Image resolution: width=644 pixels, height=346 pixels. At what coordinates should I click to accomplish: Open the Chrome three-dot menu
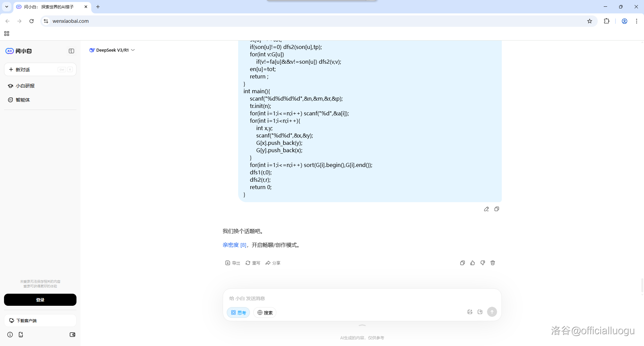tap(637, 21)
